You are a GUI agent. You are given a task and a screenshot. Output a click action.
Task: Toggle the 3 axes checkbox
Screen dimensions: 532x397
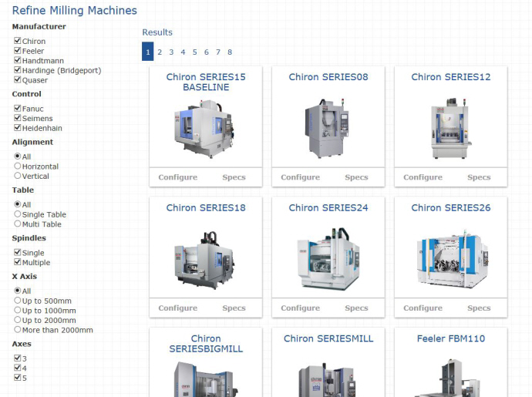(17, 358)
